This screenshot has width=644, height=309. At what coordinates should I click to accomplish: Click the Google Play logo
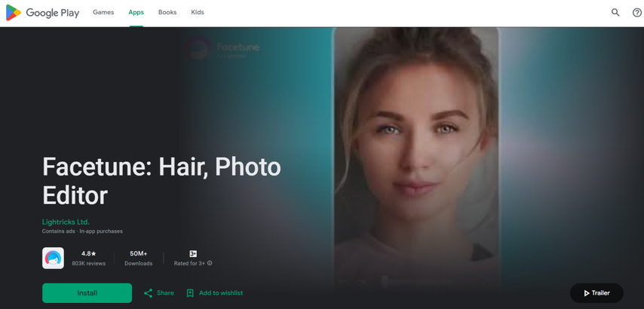(x=42, y=13)
